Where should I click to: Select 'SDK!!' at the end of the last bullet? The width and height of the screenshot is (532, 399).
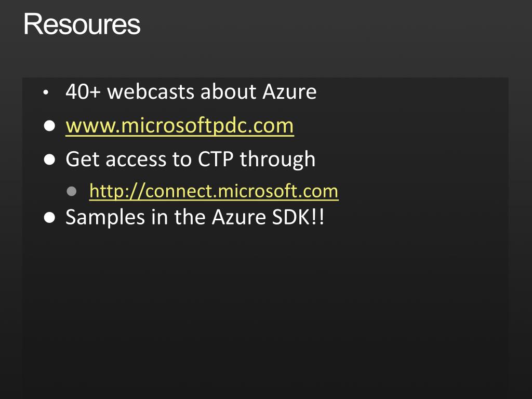(x=298, y=217)
